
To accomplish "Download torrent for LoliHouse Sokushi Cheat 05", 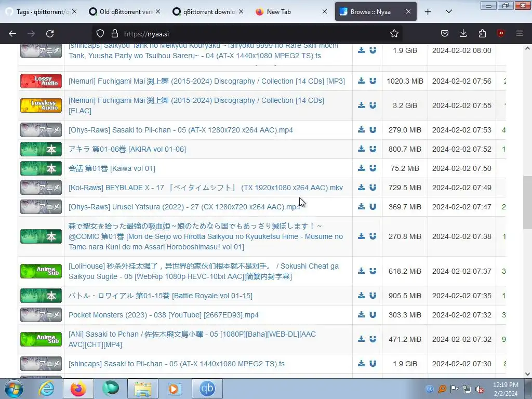I will click(362, 271).
